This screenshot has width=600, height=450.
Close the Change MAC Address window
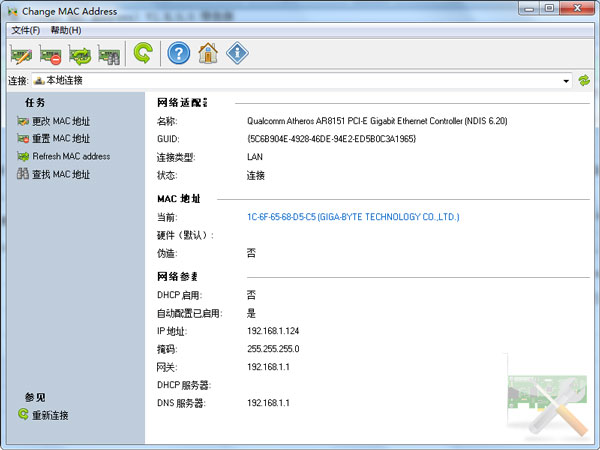(577, 8)
